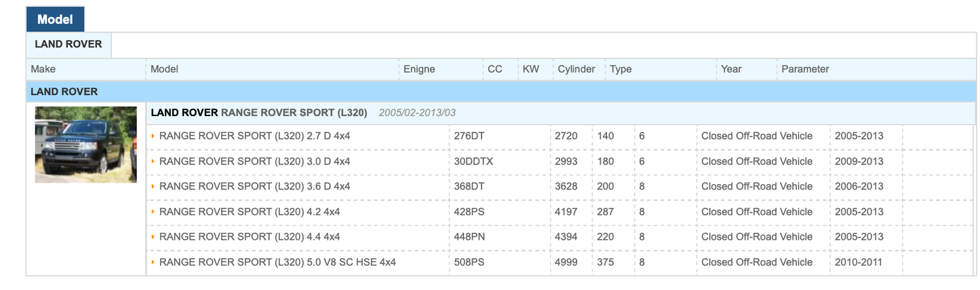Click the Range Rover Sport vehicle thumbnail
Viewport: 980px width, 290px height.
tap(86, 144)
